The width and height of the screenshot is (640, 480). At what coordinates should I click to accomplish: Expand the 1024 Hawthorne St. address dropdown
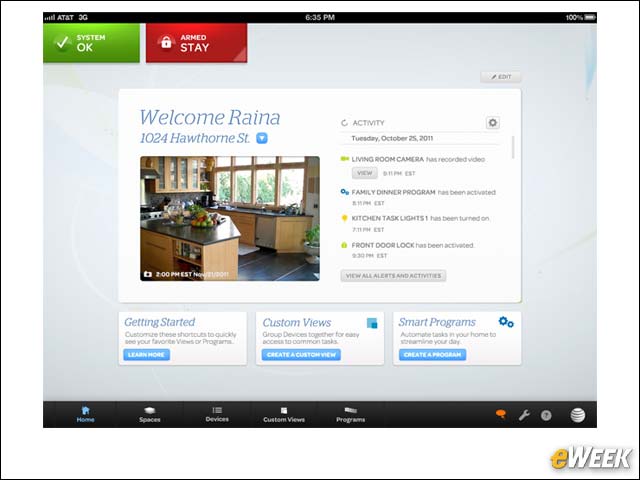[262, 138]
